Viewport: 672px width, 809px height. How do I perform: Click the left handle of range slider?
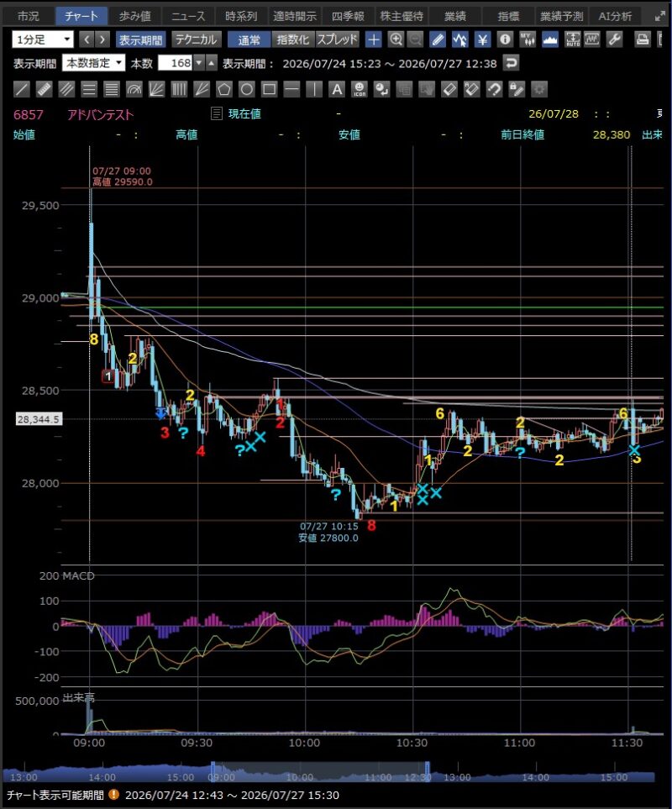[213, 771]
